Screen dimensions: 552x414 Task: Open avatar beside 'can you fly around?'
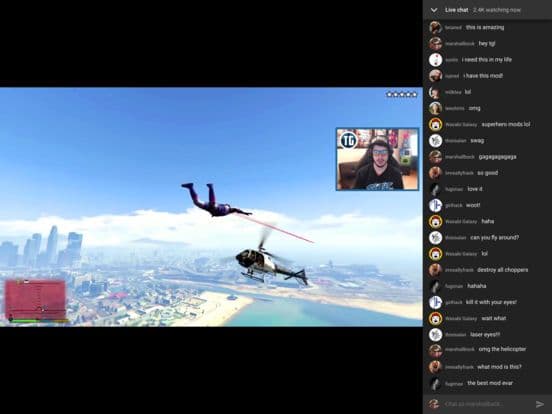pyautogui.click(x=435, y=238)
